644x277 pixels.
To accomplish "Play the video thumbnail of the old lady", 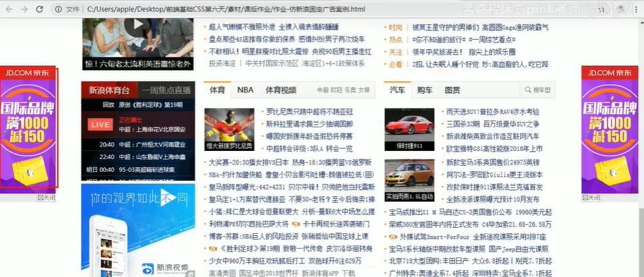I will point(138,25).
